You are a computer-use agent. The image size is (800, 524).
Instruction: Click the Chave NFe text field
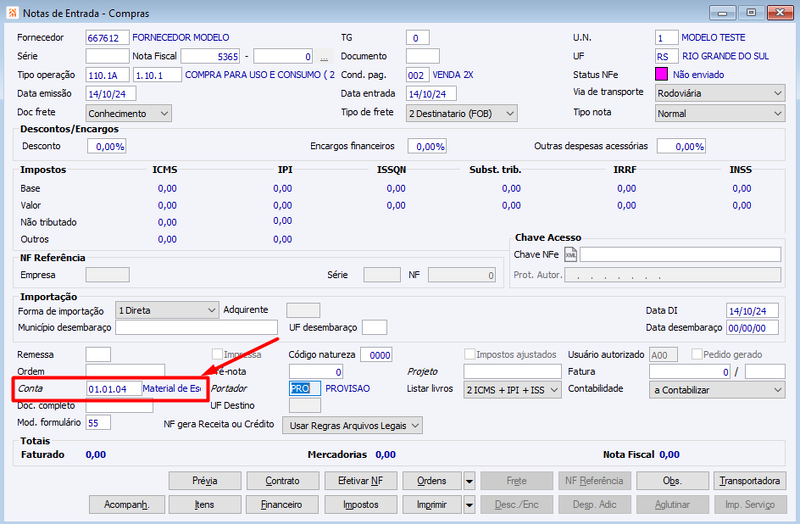click(x=680, y=254)
